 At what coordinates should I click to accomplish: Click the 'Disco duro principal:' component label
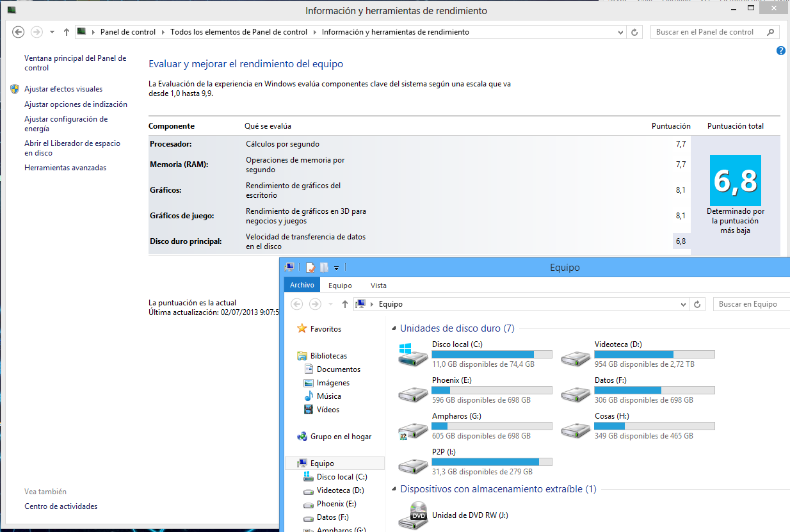[186, 241]
